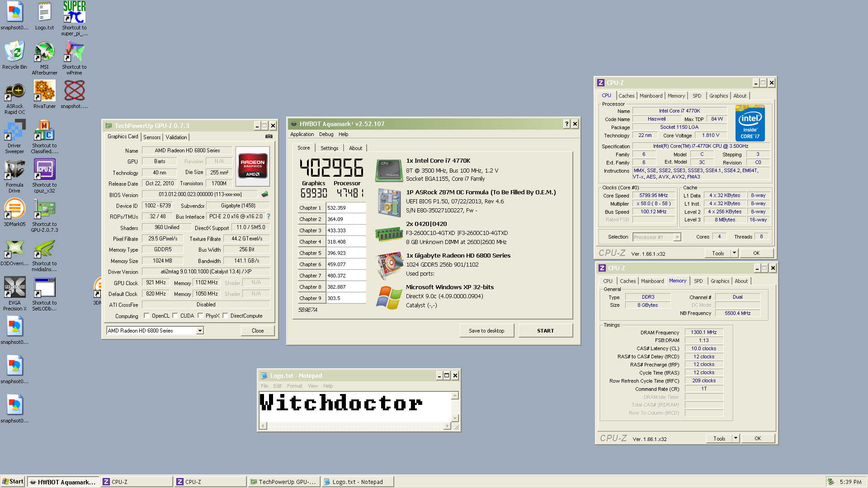
Task: Open the Caches tab in upper CPU-Z window
Action: coord(626,96)
